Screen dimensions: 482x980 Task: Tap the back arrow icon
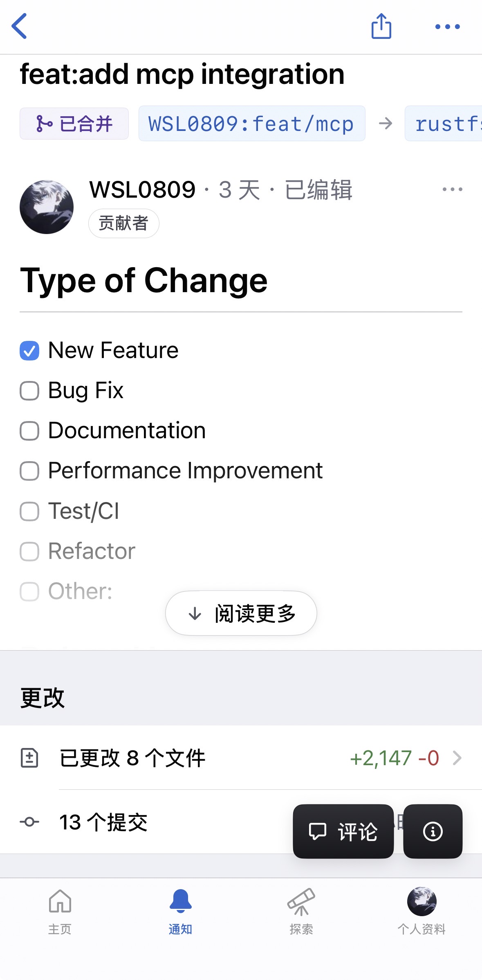point(19,26)
